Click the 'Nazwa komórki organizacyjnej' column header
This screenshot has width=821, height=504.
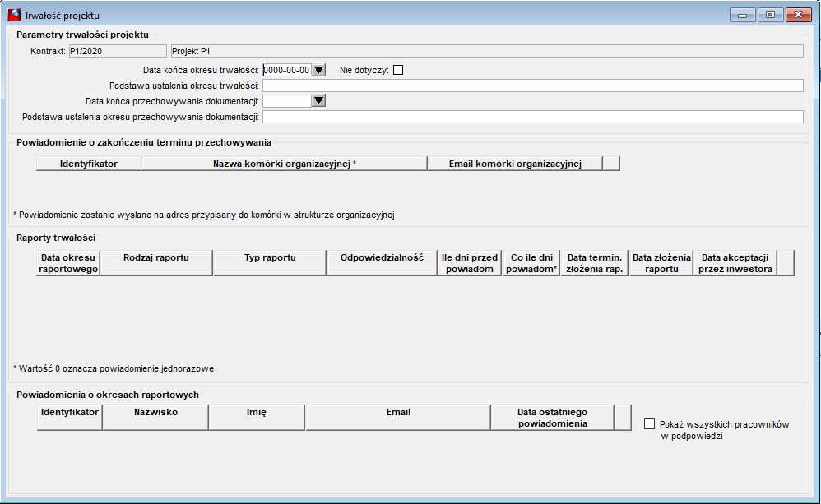coord(285,164)
